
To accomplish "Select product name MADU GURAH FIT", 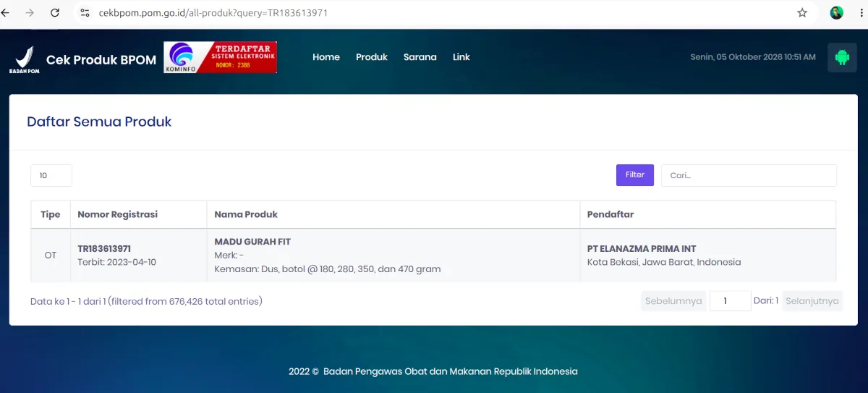I will pos(252,242).
